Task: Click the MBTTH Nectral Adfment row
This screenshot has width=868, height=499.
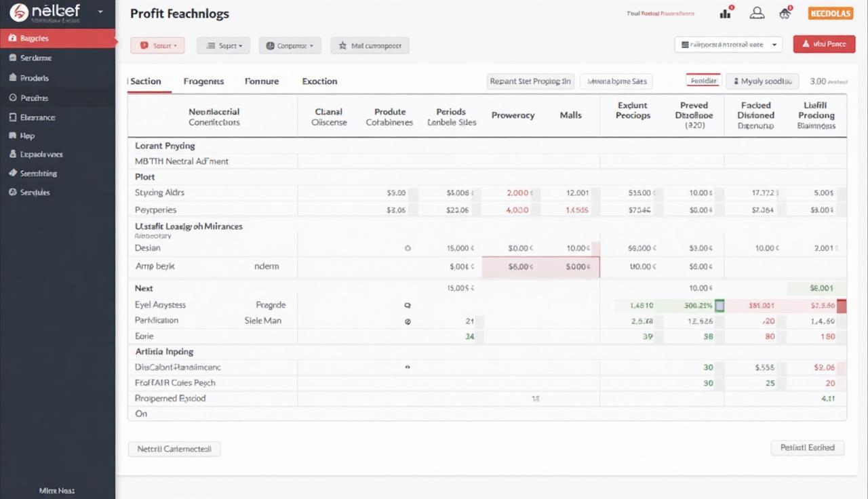Action: 487,161
